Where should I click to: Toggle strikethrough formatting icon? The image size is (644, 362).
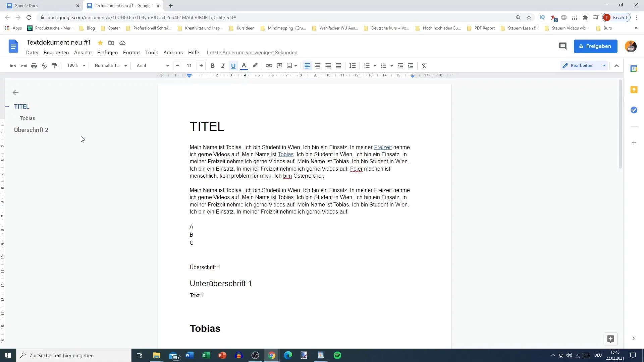pos(424,65)
